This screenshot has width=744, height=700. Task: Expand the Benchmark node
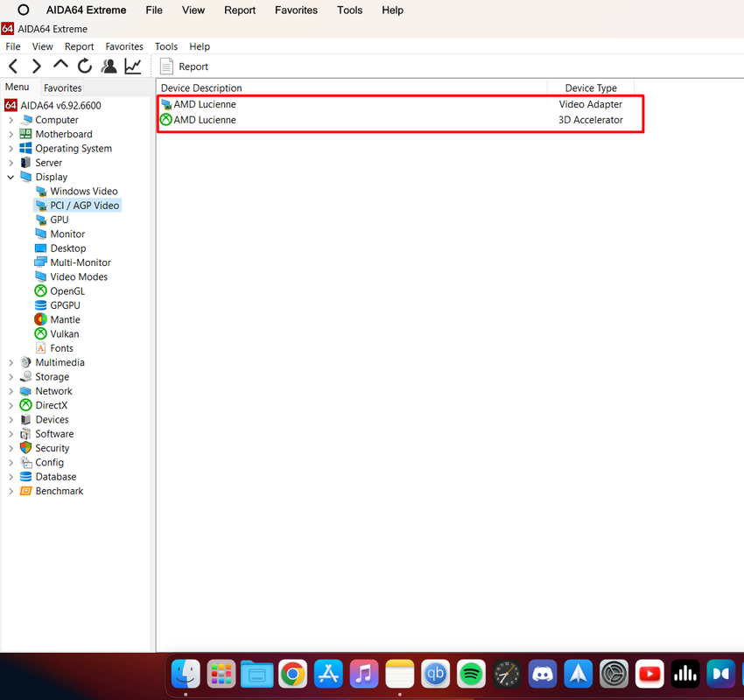11,491
